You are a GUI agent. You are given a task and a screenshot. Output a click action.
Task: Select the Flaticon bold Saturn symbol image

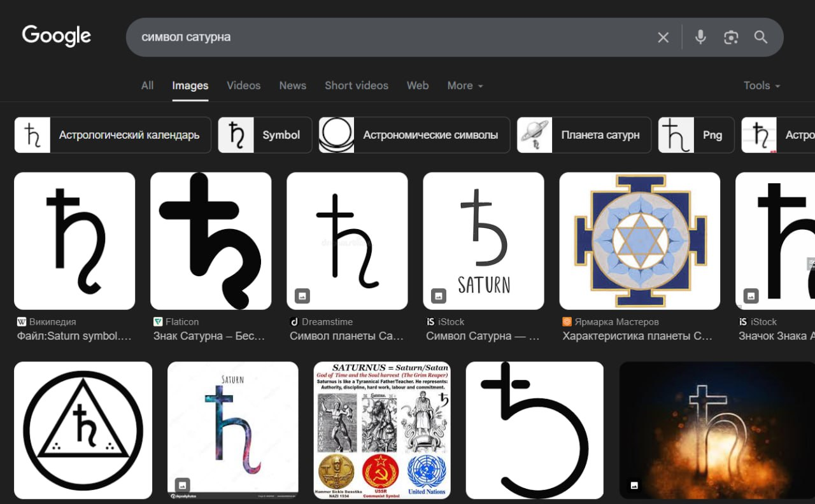211,241
